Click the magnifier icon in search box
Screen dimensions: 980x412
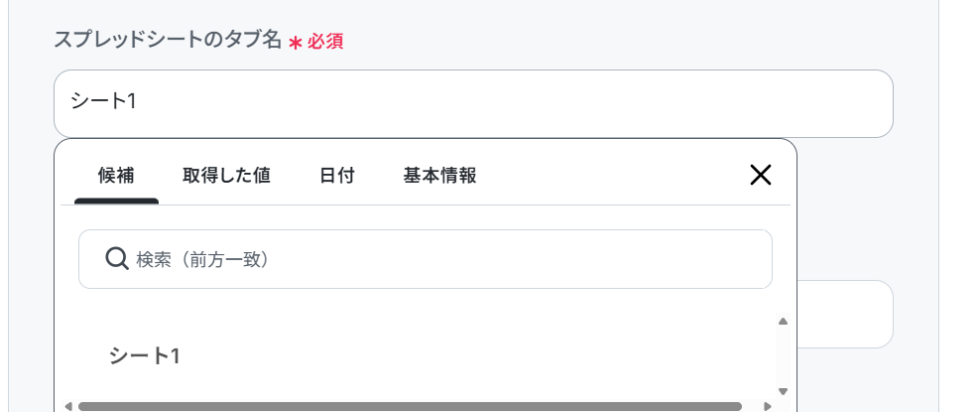(x=117, y=258)
